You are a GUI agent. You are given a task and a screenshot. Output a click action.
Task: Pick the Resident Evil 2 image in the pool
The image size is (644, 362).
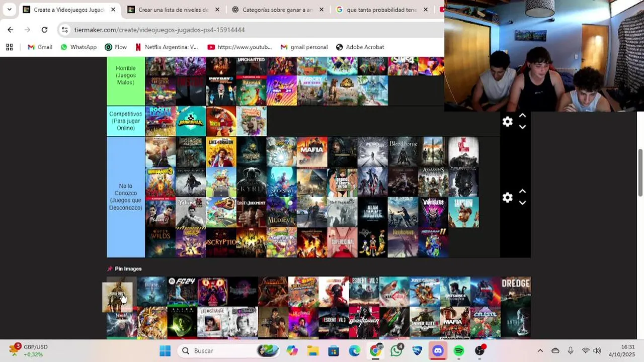(x=364, y=292)
